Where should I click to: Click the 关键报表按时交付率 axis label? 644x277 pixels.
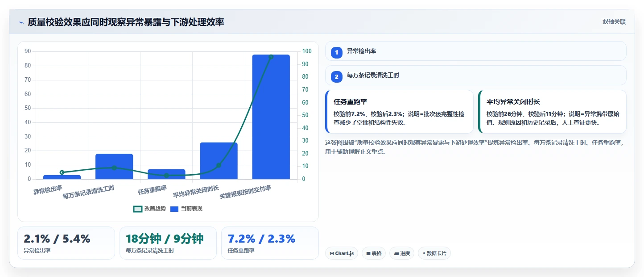click(x=245, y=192)
